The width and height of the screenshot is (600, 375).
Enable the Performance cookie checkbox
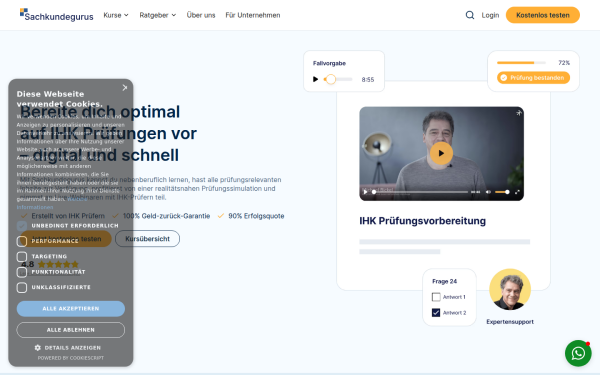click(x=22, y=241)
